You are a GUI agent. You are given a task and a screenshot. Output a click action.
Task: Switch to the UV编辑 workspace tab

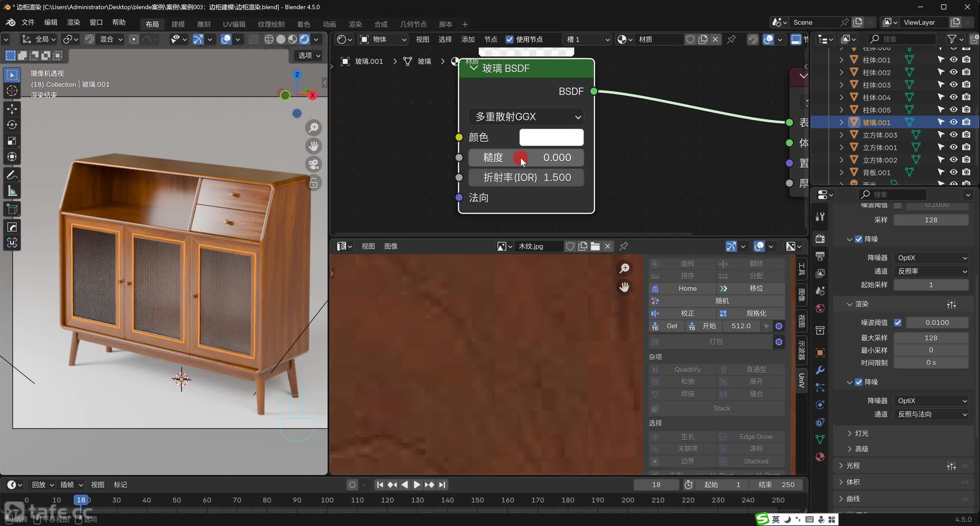tap(234, 24)
